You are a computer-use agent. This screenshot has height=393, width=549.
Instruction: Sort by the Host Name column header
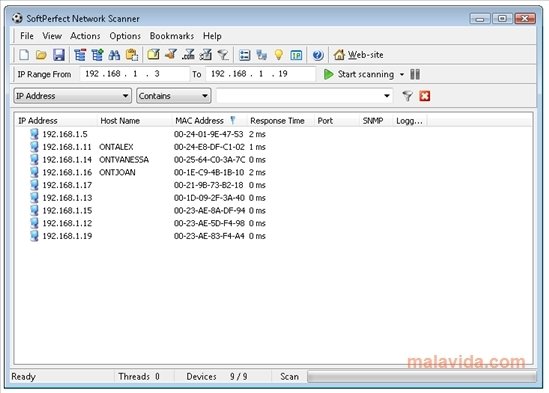click(134, 120)
